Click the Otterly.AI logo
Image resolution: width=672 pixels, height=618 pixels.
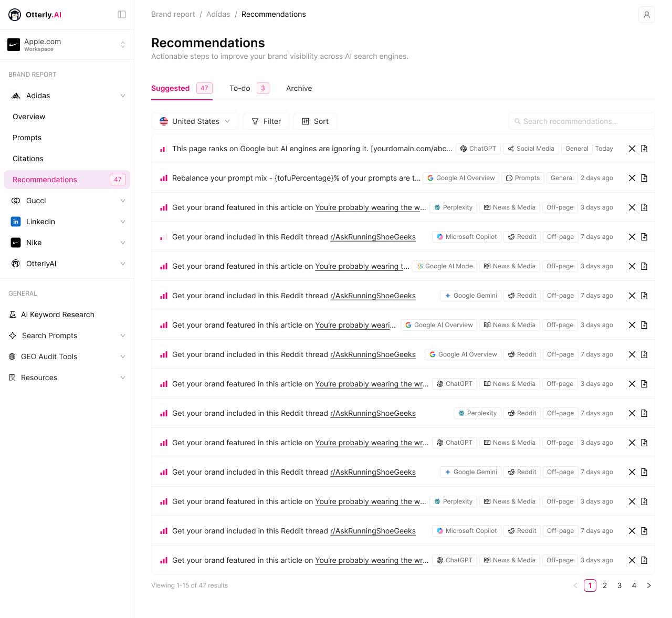35,15
